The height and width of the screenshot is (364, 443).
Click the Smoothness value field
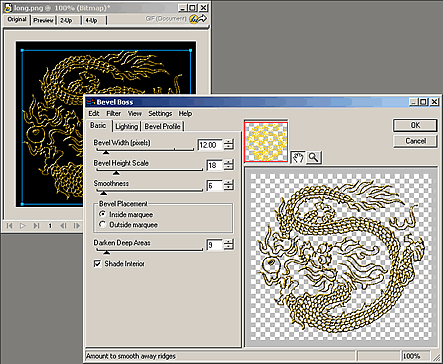[x=215, y=186]
